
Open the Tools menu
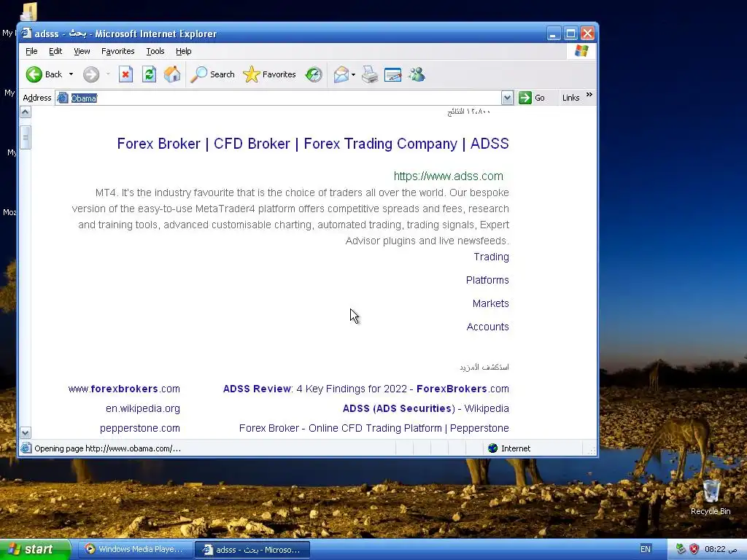(x=155, y=51)
